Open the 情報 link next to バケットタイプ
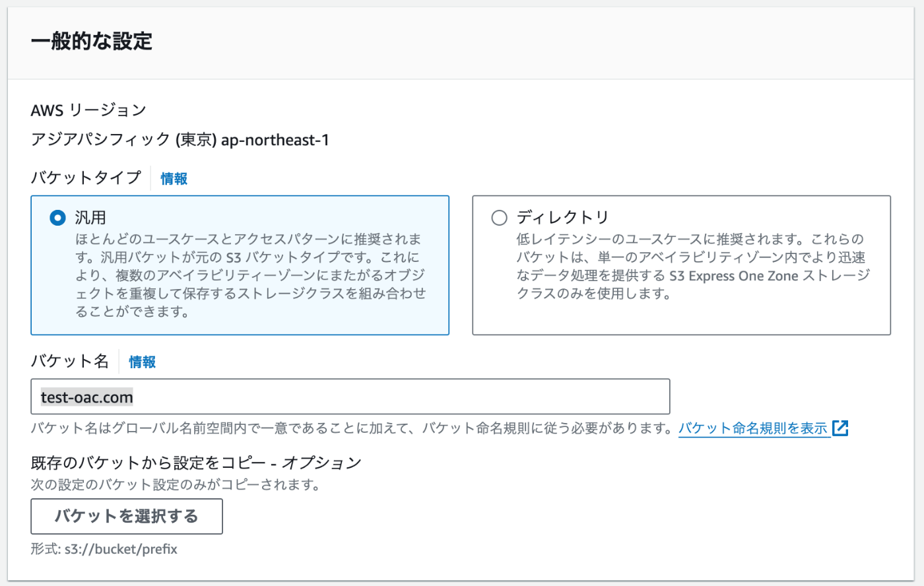The width and height of the screenshot is (924, 586). pyautogui.click(x=174, y=178)
